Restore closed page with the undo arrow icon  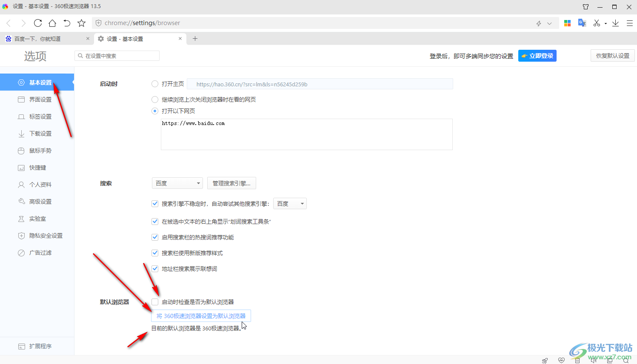pyautogui.click(x=67, y=23)
